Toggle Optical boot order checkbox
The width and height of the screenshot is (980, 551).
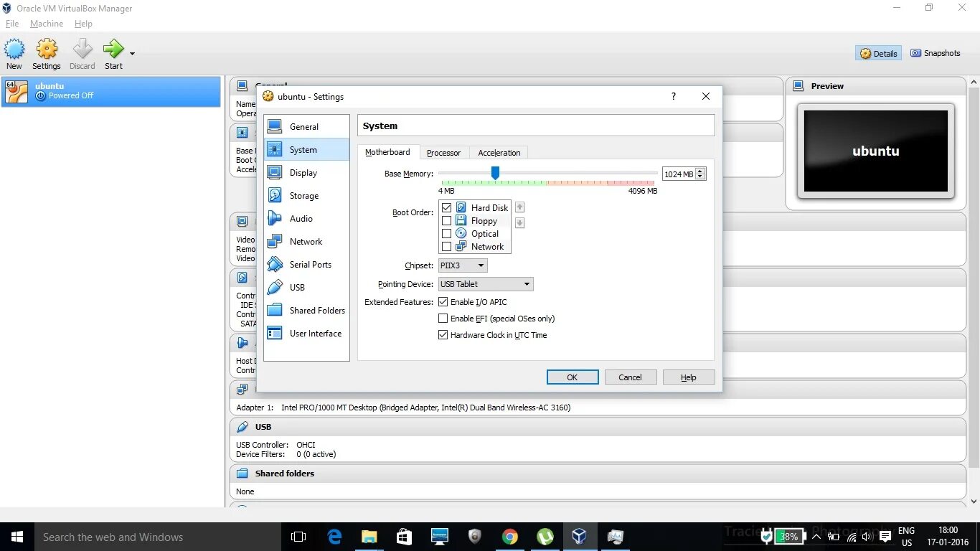pos(447,234)
